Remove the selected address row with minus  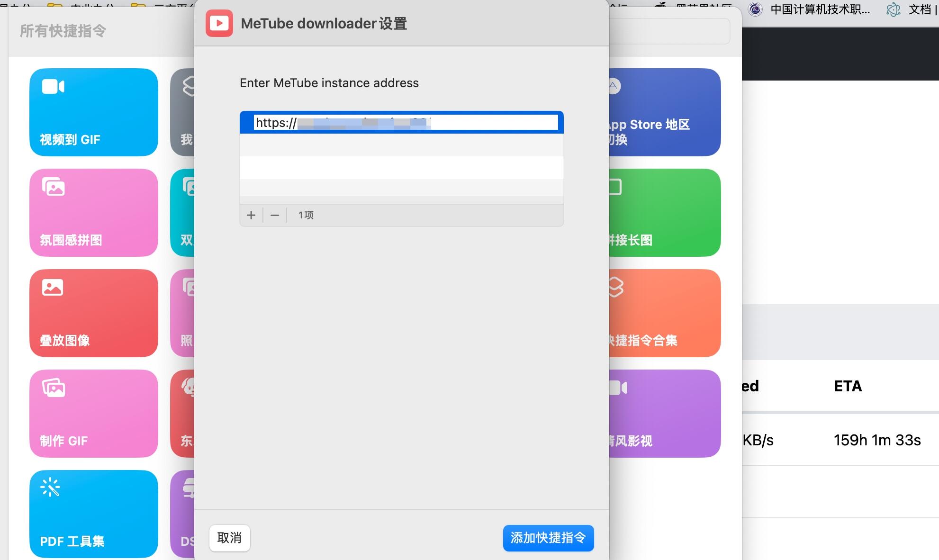click(x=274, y=215)
